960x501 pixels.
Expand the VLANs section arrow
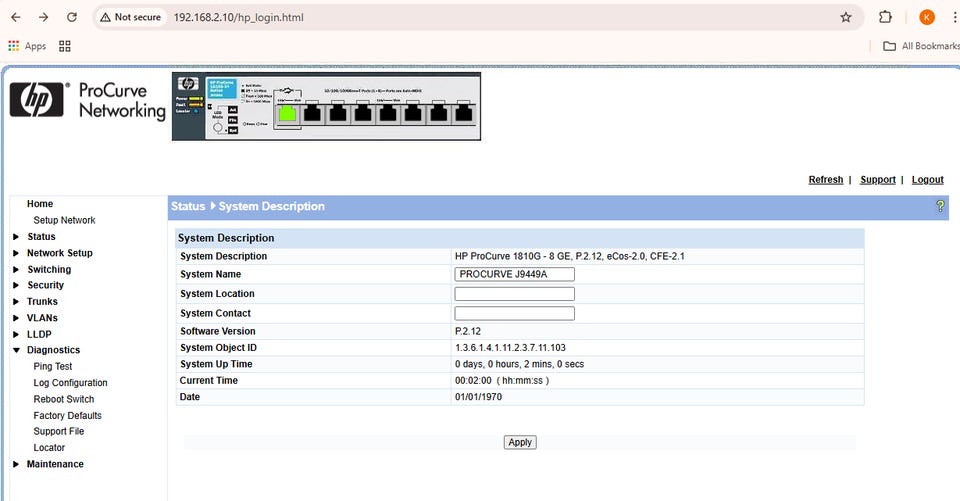16,318
